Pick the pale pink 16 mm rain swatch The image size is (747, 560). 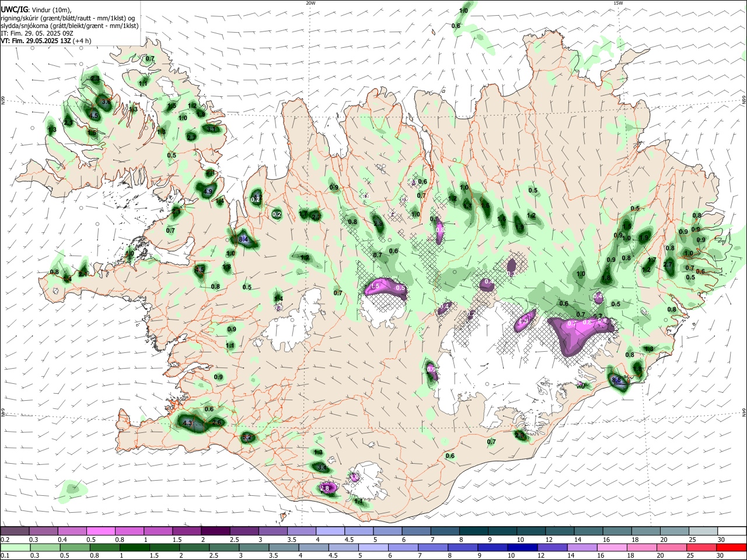(x=612, y=548)
